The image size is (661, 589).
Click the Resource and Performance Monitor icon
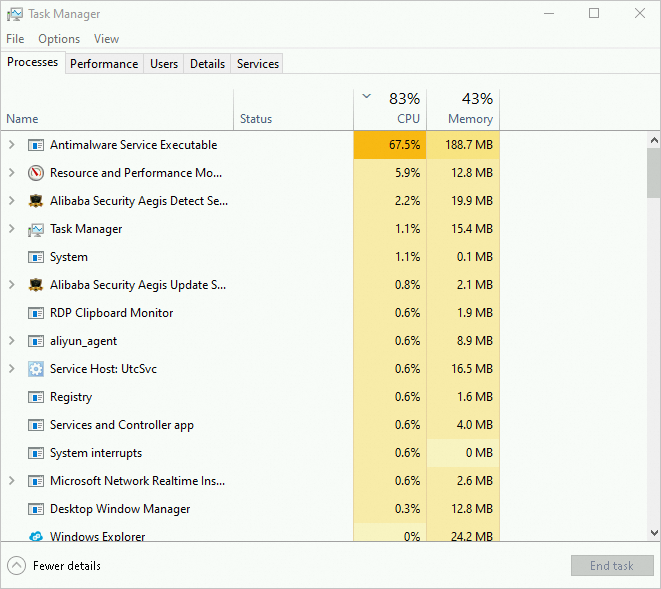[x=36, y=173]
